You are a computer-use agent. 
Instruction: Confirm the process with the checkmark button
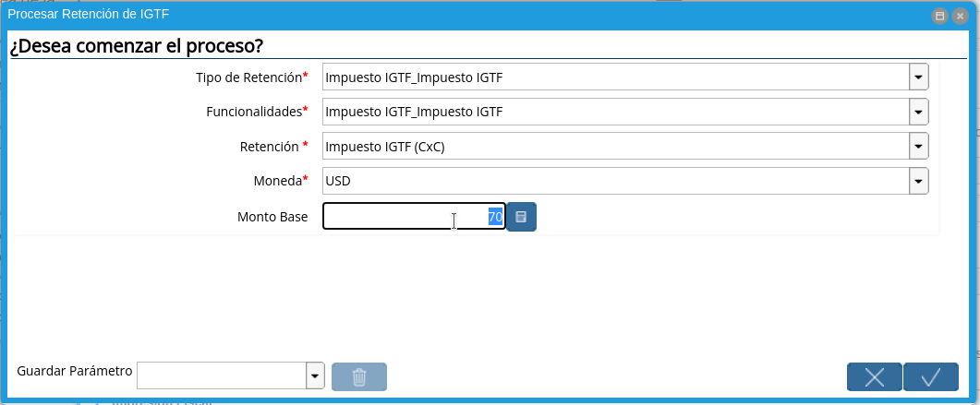930,376
